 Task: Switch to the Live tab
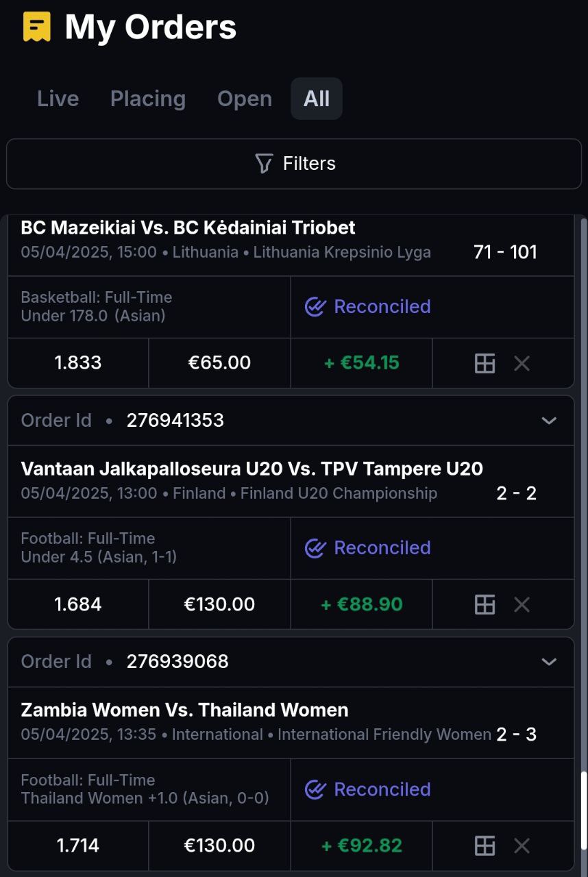(58, 99)
